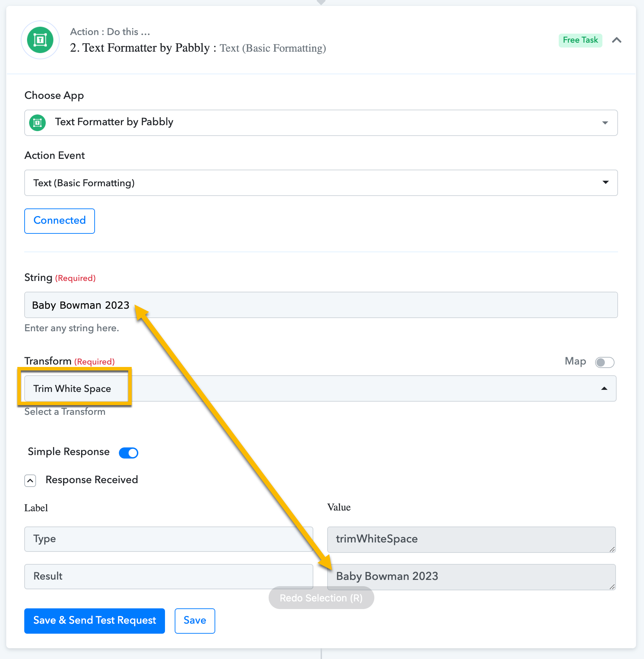The image size is (644, 659).
Task: Open the Action Event dropdown
Action: [x=321, y=183]
